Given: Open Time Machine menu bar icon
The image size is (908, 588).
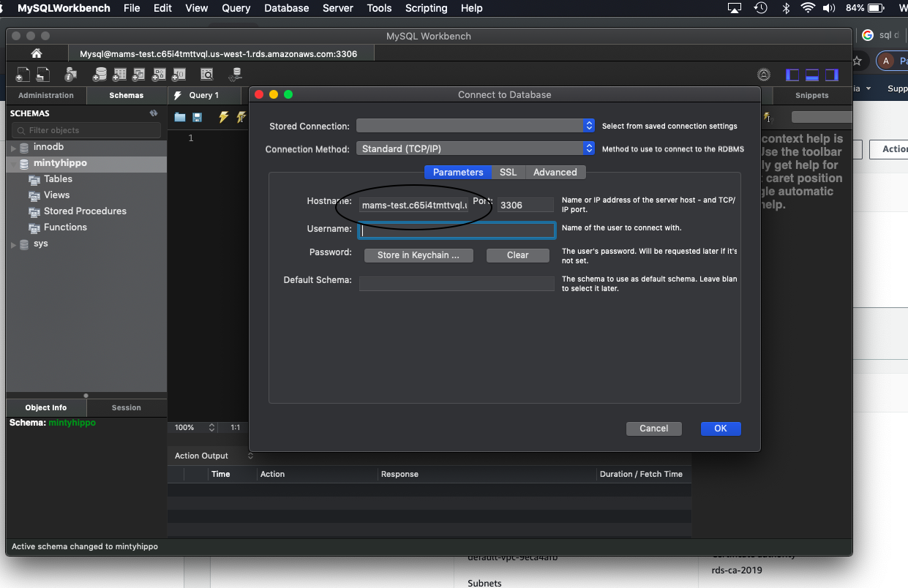Looking at the screenshot, I should 761,8.
